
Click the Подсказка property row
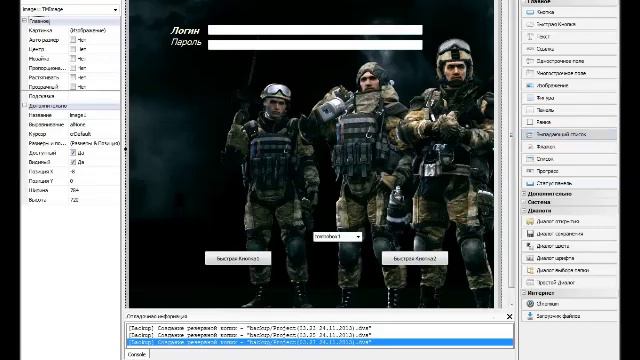point(71,96)
